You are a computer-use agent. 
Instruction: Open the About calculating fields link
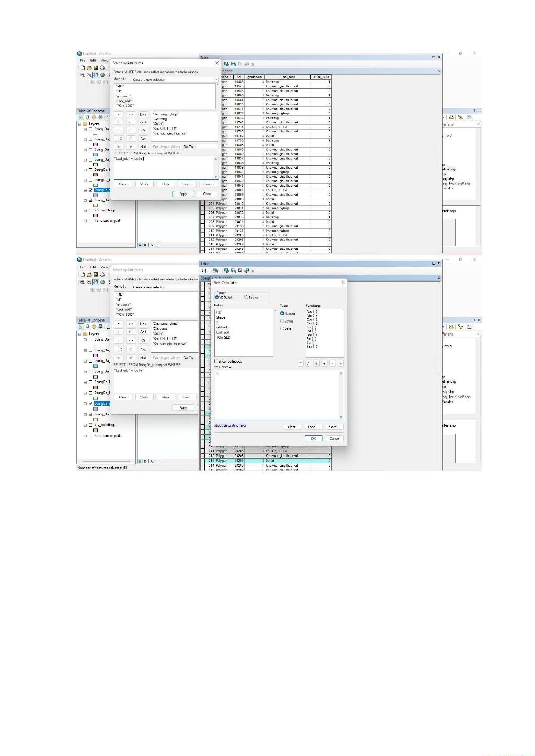(230, 425)
